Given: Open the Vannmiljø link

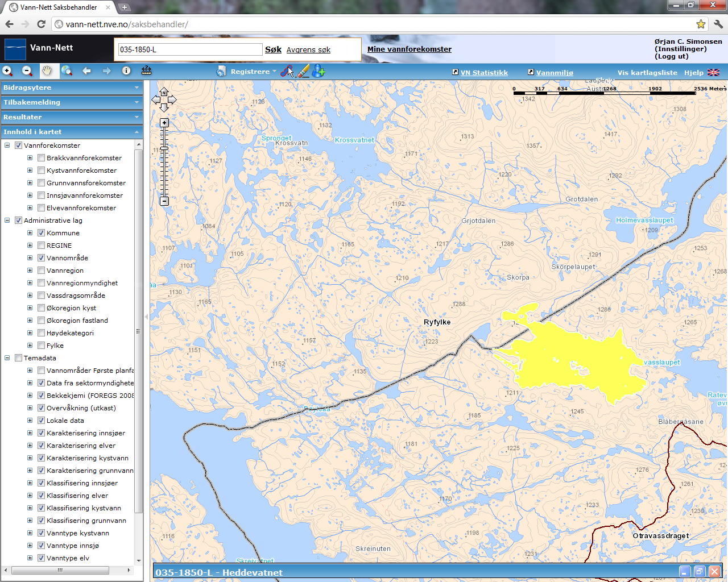Looking at the screenshot, I should pos(555,73).
